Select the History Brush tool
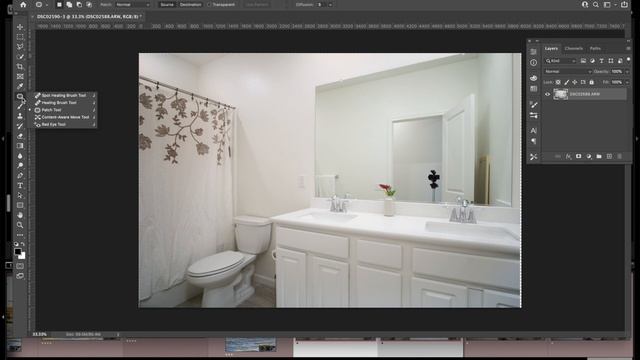This screenshot has width=640, height=360. [x=20, y=126]
